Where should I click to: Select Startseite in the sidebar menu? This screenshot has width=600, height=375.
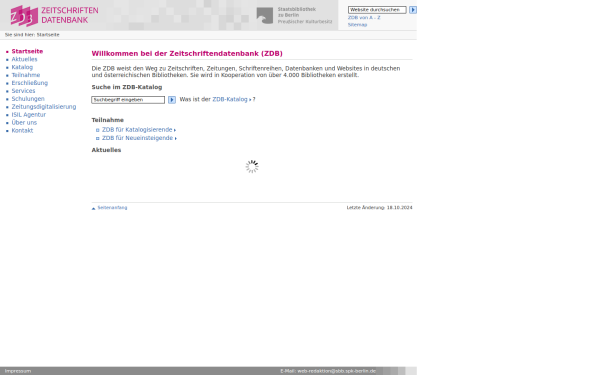tap(27, 51)
